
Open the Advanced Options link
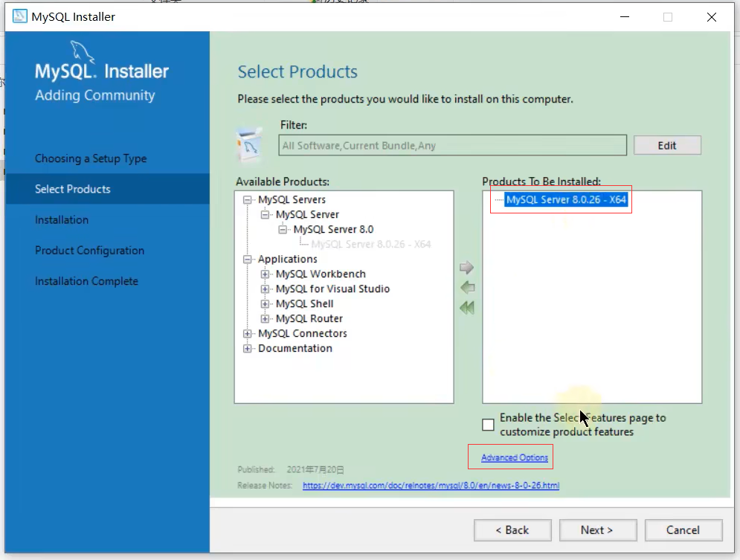(515, 457)
